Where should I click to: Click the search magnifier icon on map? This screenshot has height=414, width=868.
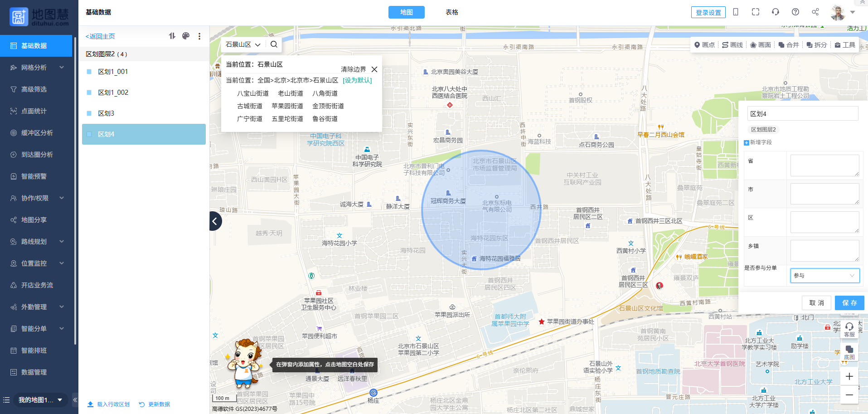pos(274,44)
